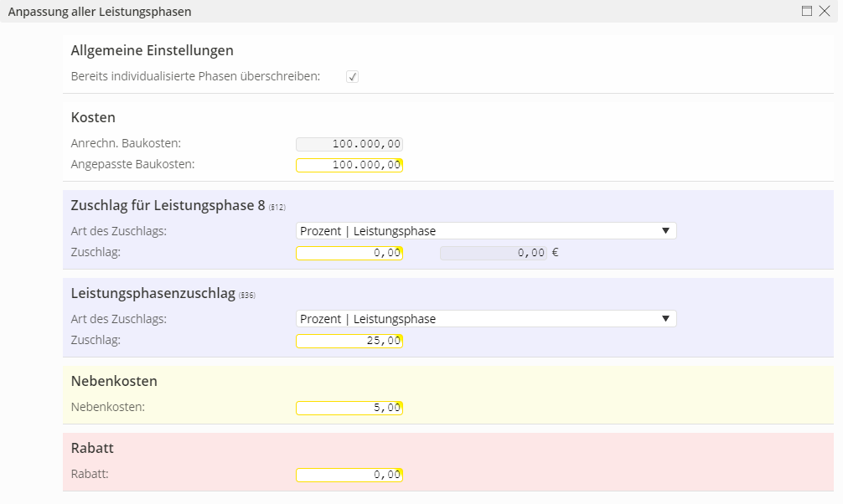843x504 pixels.
Task: Expand Art des Zuschlags dropdown under Leistungsphasenzuschlag
Action: pyautogui.click(x=486, y=319)
